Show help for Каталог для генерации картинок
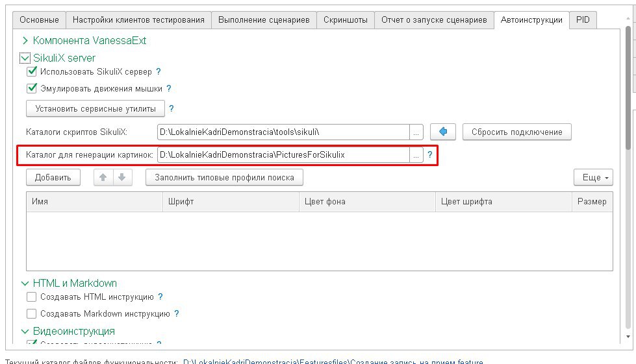The width and height of the screenshot is (636, 364). click(430, 154)
